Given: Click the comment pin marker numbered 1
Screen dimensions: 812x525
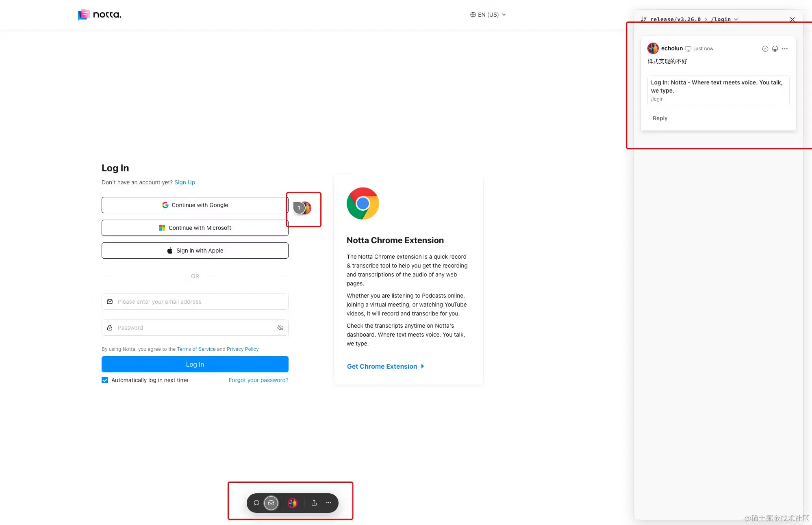Looking at the screenshot, I should [299, 208].
